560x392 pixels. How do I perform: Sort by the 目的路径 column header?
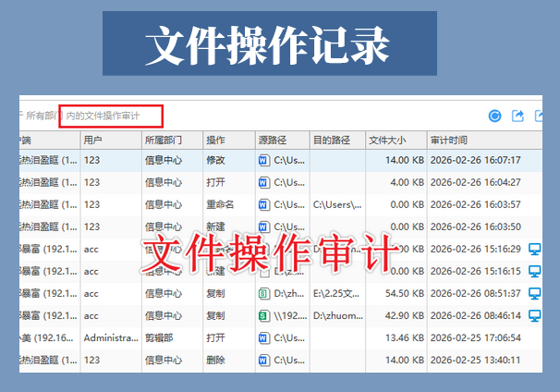[x=337, y=141]
